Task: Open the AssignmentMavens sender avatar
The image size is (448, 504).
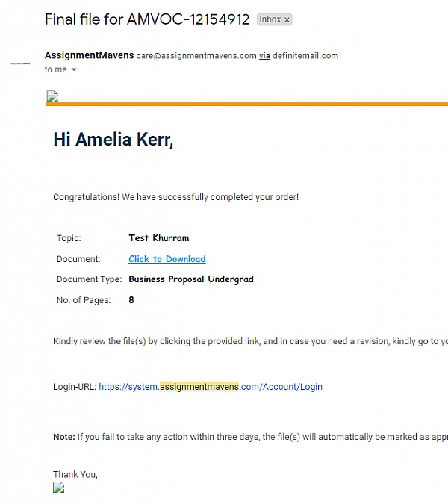Action: [20, 63]
